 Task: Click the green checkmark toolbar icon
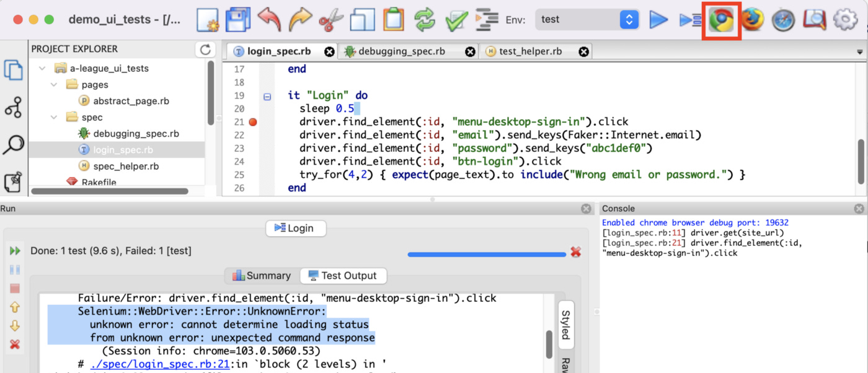456,20
